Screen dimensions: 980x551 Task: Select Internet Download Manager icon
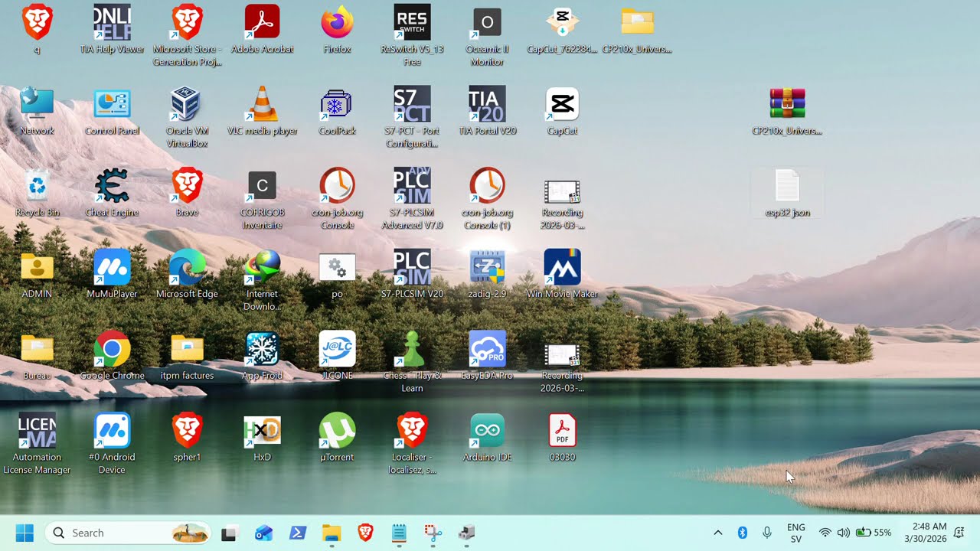(x=262, y=279)
